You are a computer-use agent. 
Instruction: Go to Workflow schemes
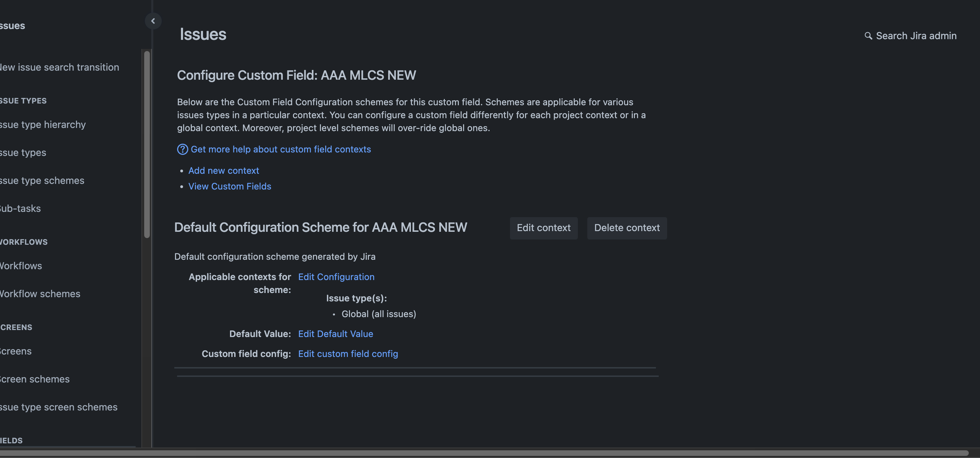click(x=40, y=294)
